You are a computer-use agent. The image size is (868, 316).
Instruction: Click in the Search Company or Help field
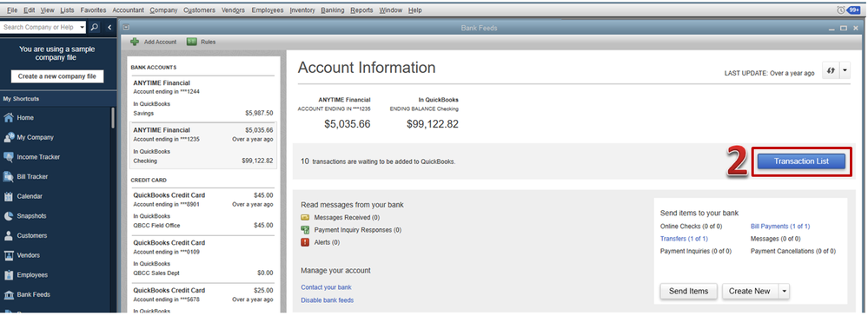point(40,27)
